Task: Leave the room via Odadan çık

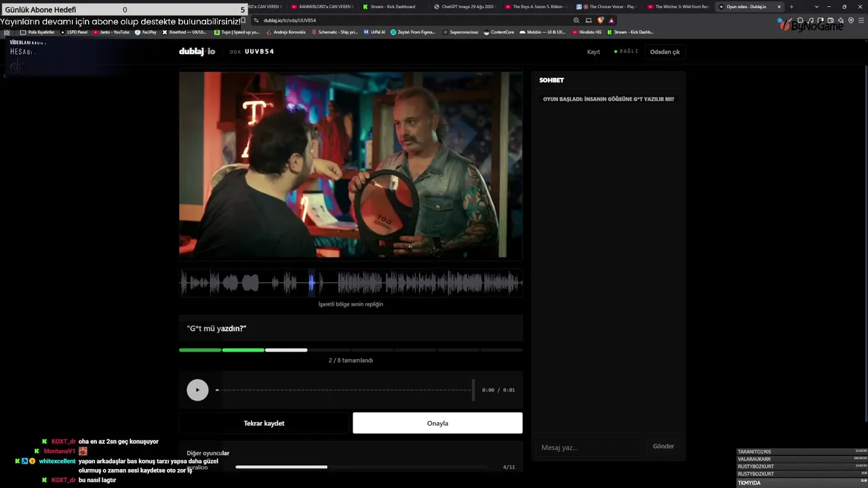Action: (665, 52)
